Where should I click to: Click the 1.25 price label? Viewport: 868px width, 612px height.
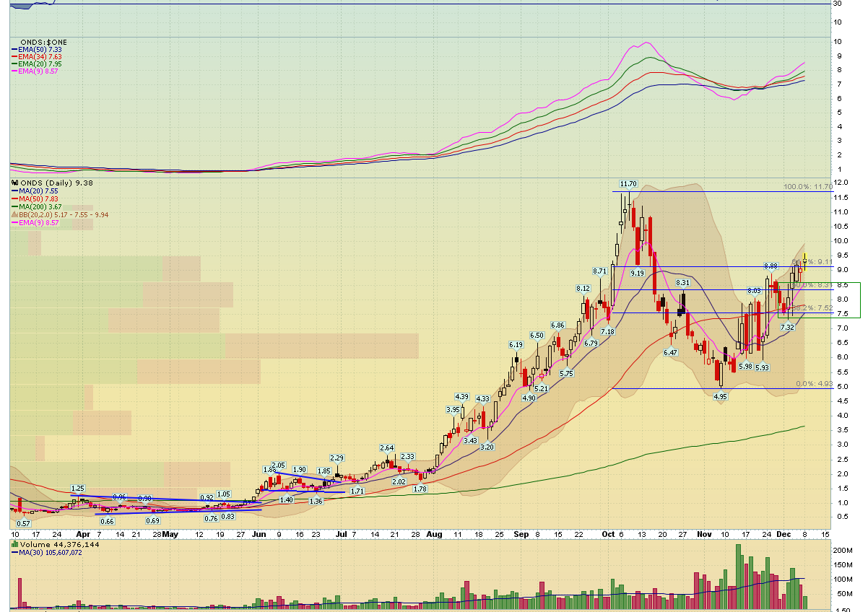pos(79,488)
